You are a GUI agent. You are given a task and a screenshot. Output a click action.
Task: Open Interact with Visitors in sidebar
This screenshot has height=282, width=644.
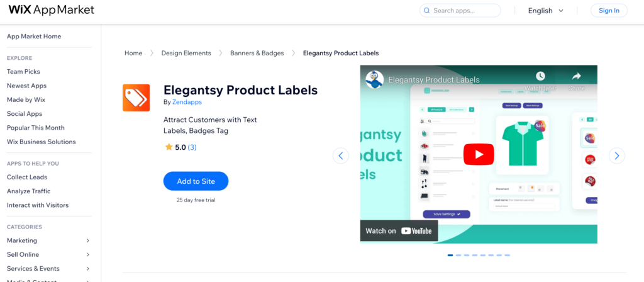pyautogui.click(x=38, y=205)
